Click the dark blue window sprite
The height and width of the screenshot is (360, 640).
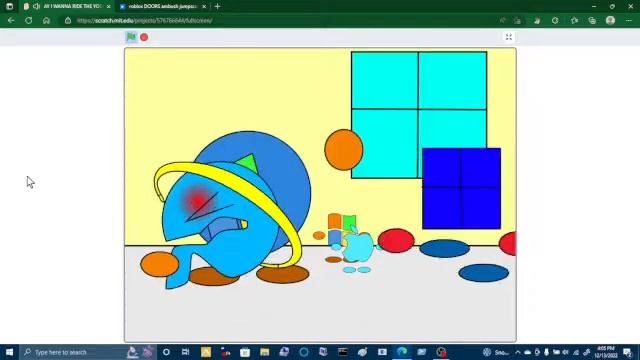tap(462, 188)
